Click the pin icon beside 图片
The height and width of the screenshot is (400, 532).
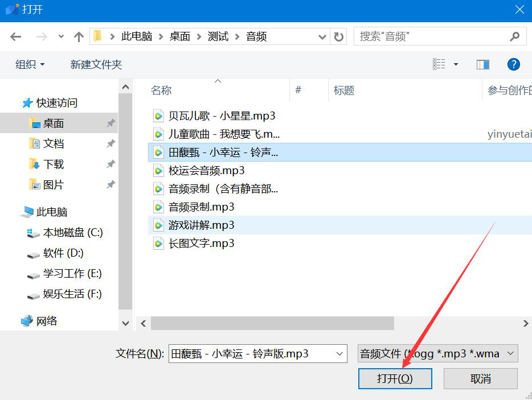[111, 185]
